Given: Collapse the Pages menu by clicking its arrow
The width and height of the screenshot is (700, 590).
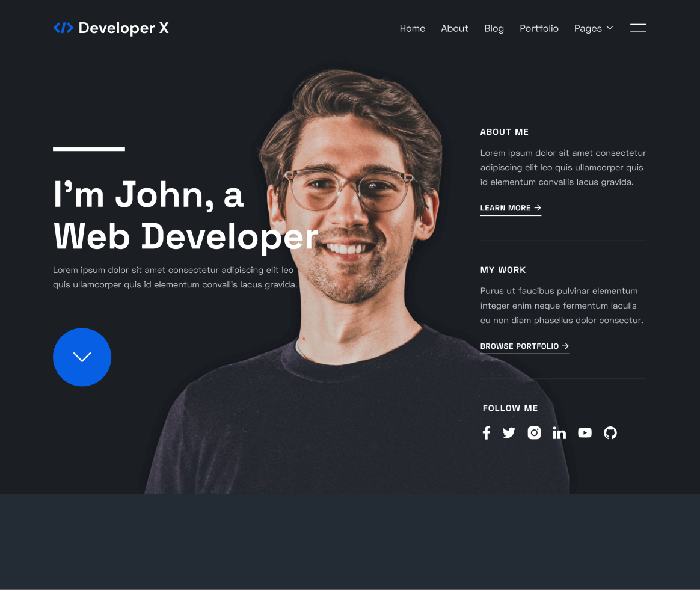Looking at the screenshot, I should [609, 28].
